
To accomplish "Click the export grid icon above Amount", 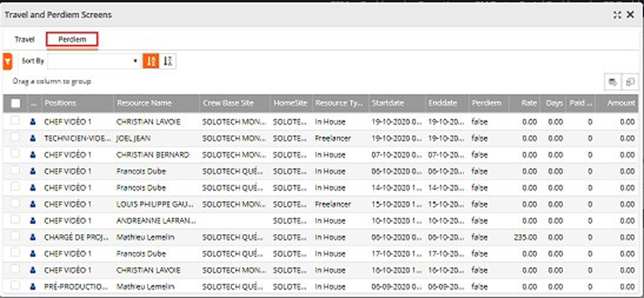I will point(613,82).
